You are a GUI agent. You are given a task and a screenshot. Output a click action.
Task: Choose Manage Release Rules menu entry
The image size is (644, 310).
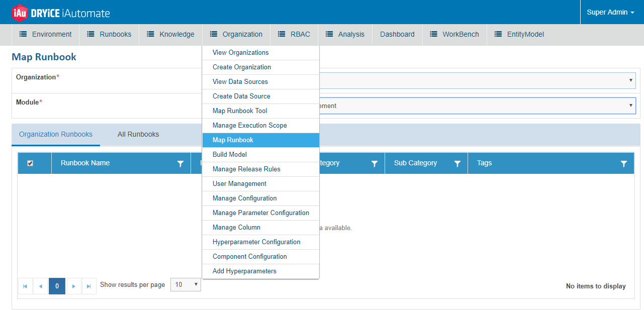click(x=246, y=169)
